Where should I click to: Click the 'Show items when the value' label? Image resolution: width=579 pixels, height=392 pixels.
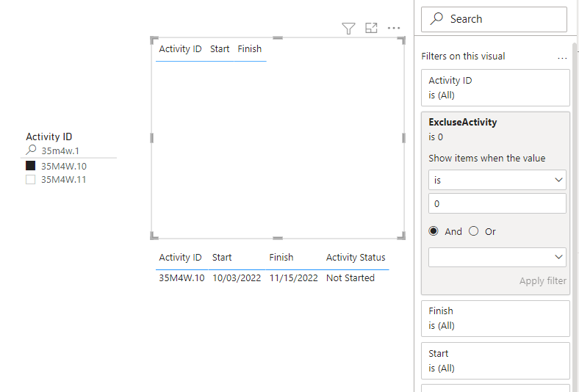tap(486, 159)
